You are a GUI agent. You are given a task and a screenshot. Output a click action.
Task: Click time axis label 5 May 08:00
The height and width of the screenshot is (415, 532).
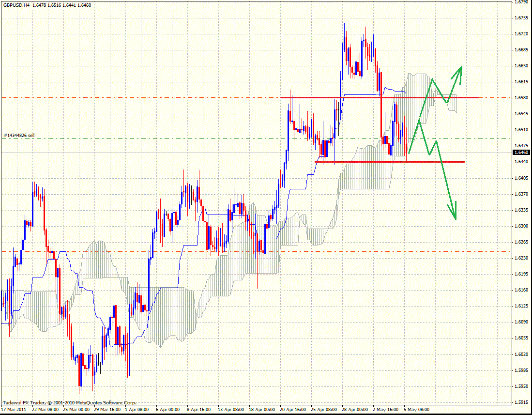coord(416,410)
